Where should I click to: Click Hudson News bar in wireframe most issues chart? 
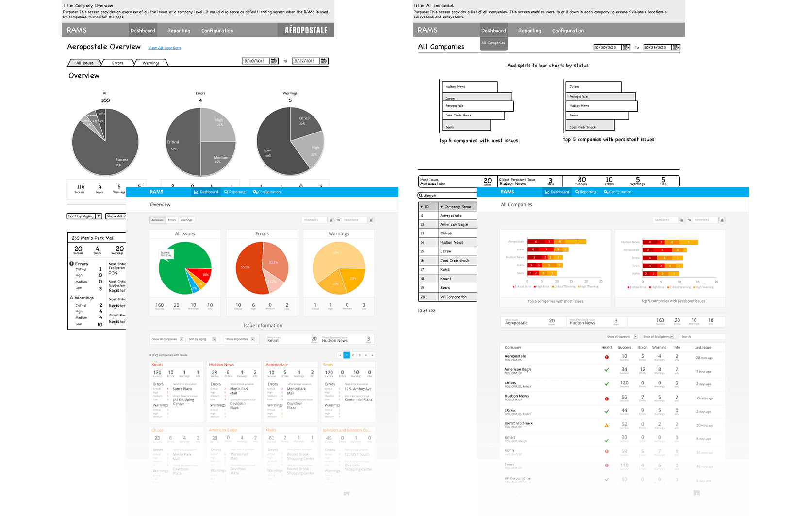coord(469,87)
